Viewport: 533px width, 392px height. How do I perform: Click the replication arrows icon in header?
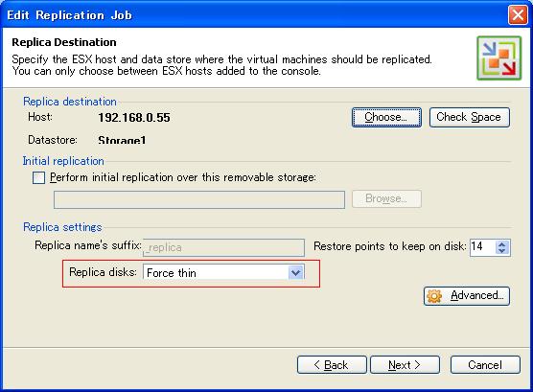pos(498,58)
